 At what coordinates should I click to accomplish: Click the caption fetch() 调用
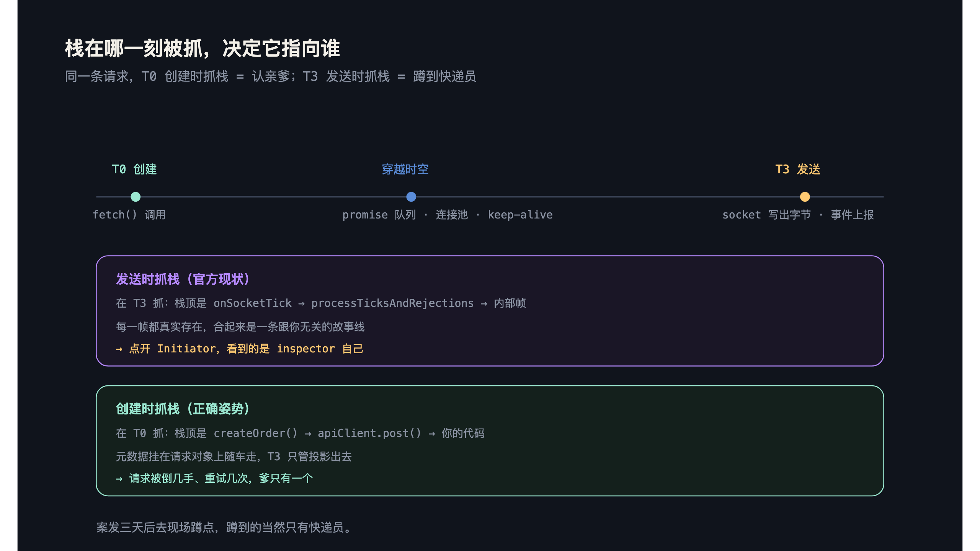pyautogui.click(x=129, y=215)
